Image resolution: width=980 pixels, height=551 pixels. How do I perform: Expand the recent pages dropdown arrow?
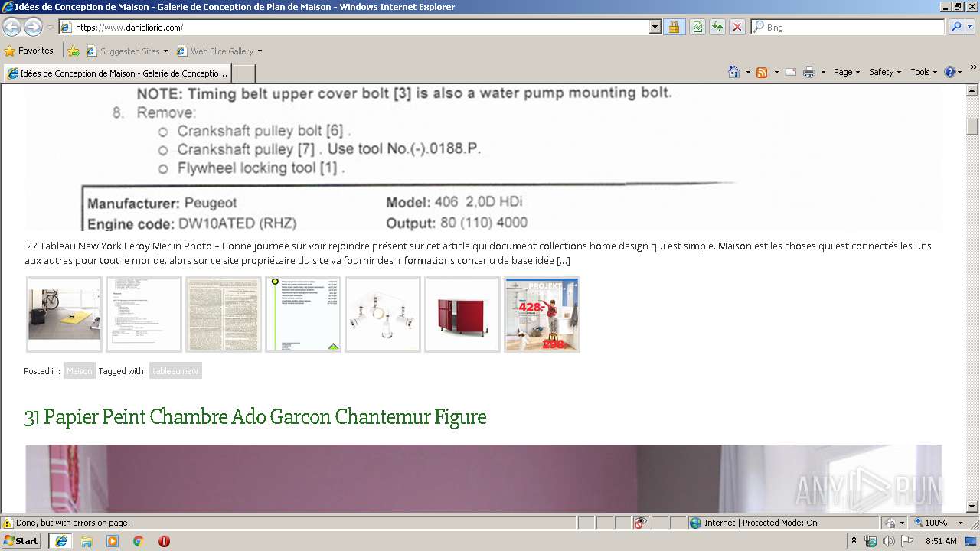coord(50,28)
